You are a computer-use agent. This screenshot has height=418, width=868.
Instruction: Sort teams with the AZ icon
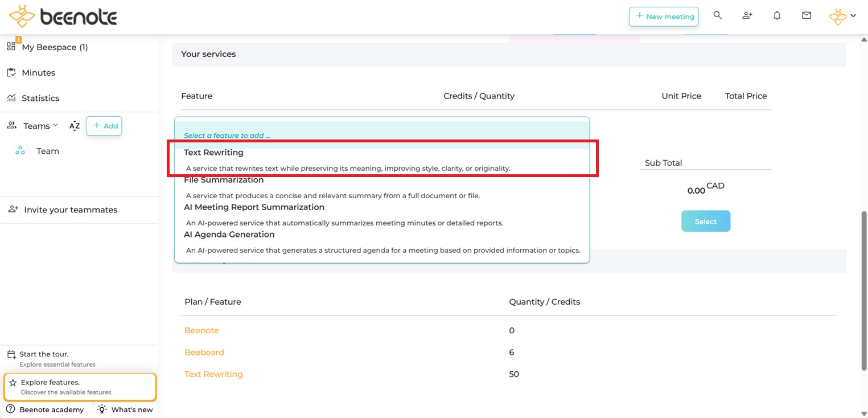click(x=75, y=126)
